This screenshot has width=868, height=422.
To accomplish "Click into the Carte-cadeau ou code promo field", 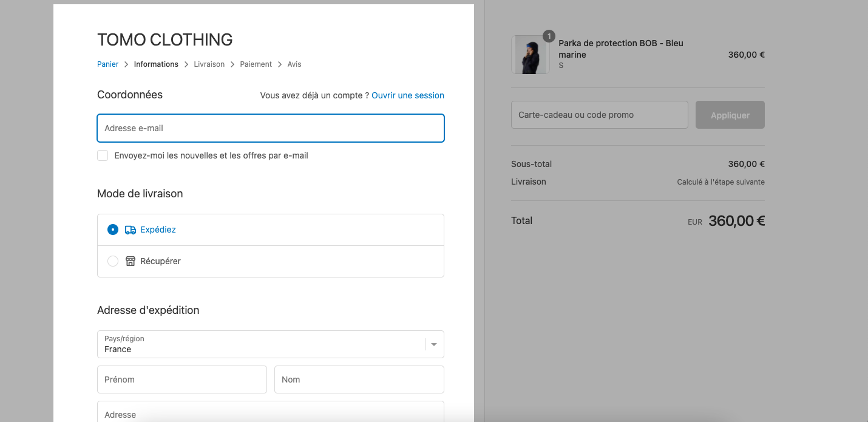I will pyautogui.click(x=600, y=115).
